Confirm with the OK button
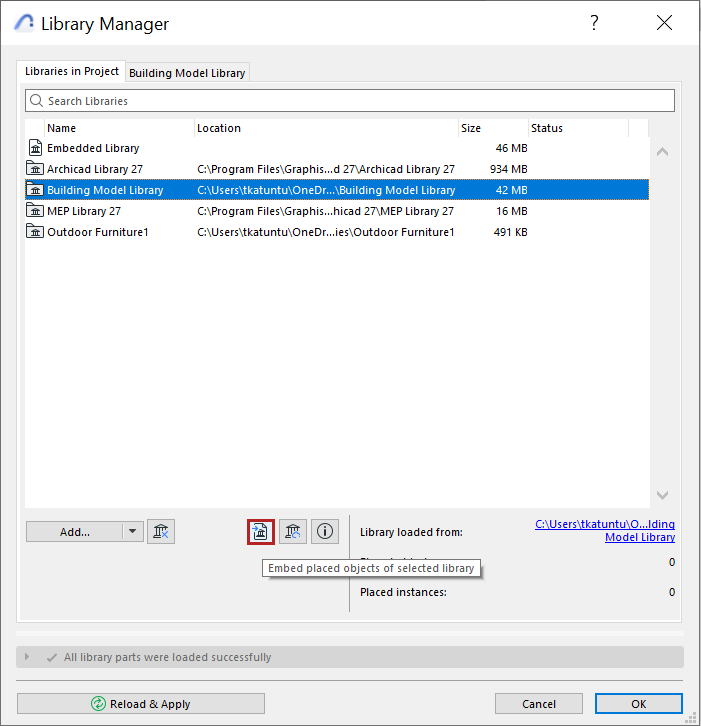Viewport: 701px width, 726px height. click(x=638, y=704)
